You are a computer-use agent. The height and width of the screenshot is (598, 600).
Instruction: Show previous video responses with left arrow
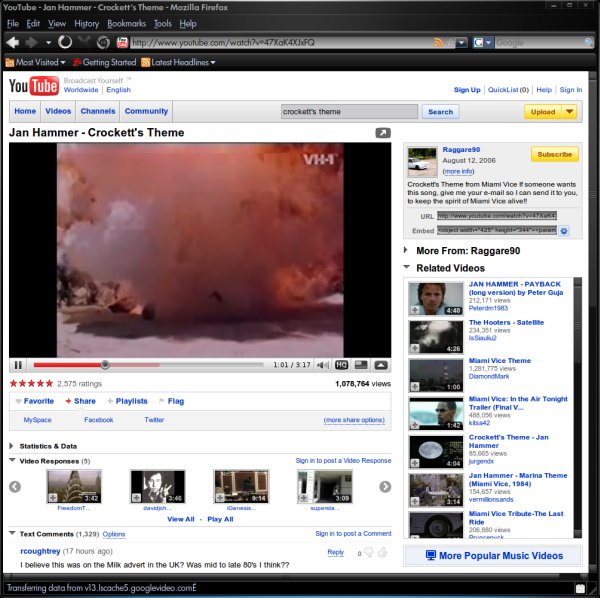click(15, 487)
